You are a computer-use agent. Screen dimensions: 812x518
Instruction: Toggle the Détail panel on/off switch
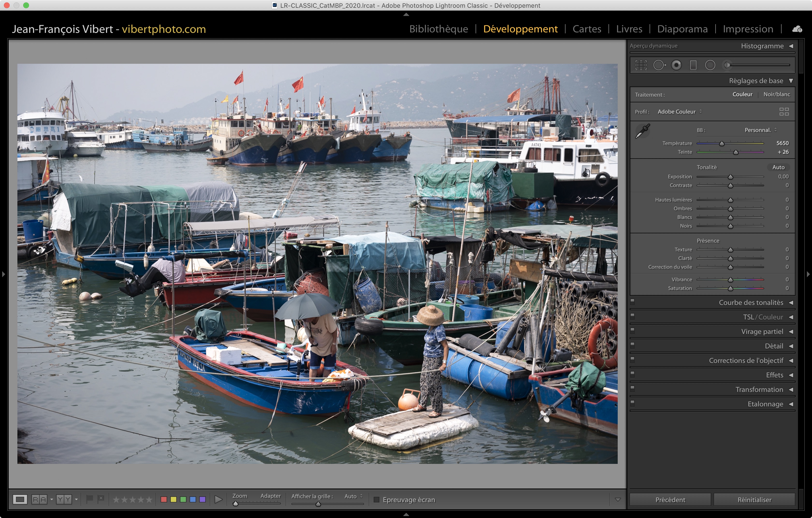pos(633,345)
